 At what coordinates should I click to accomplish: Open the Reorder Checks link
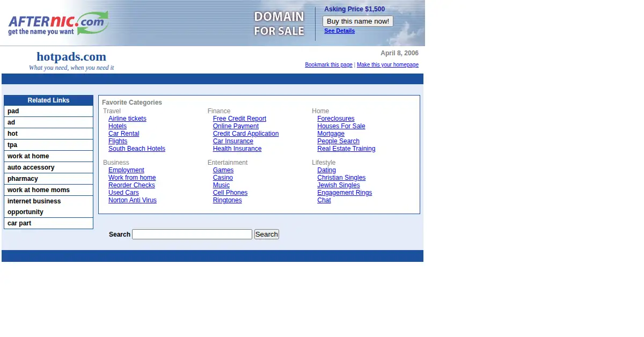pos(131,185)
